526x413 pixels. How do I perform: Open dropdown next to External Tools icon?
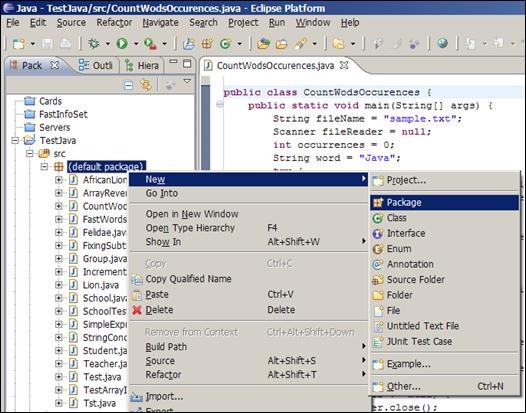point(165,44)
